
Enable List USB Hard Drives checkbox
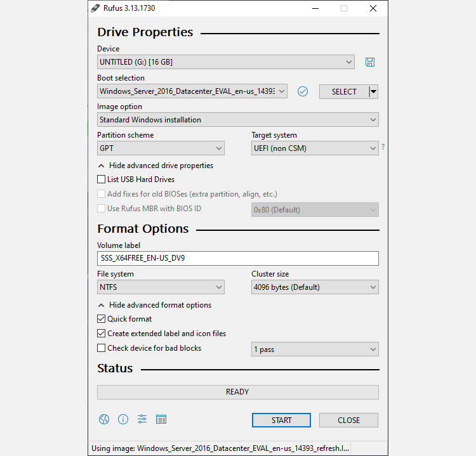pyautogui.click(x=102, y=179)
